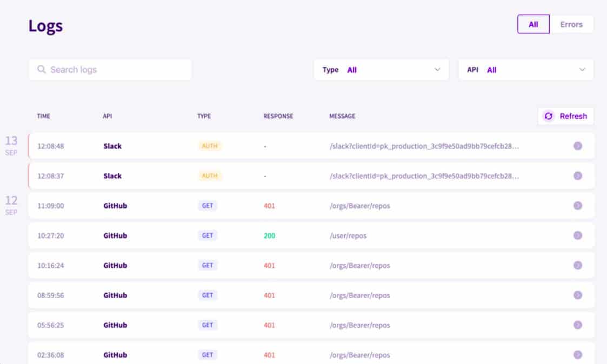Click GitHub API name in 10:16:24 row

tap(115, 265)
